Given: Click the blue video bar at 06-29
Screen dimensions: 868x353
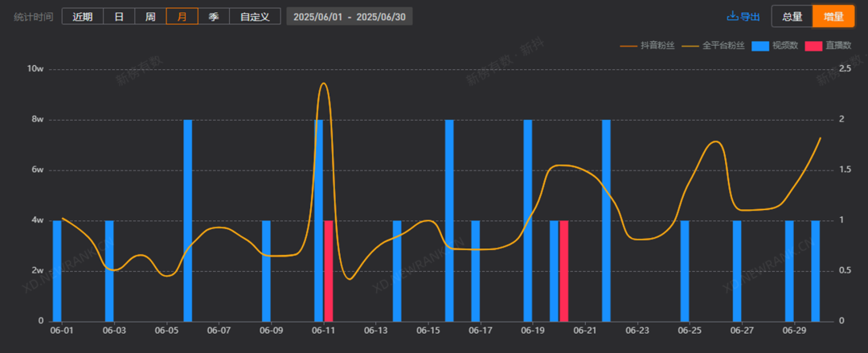Looking at the screenshot, I should point(789,271).
